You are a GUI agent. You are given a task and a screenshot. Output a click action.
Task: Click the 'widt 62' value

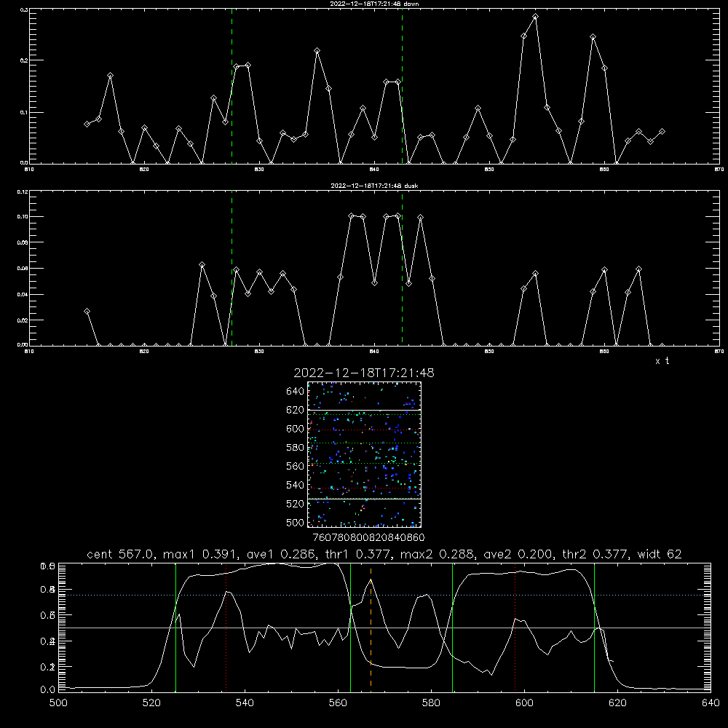coord(660,554)
